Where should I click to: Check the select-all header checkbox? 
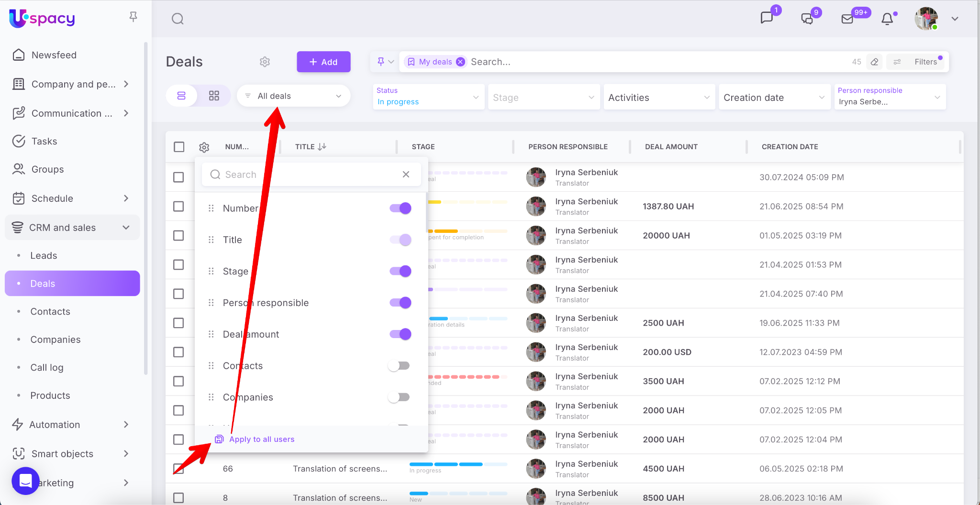coord(179,147)
